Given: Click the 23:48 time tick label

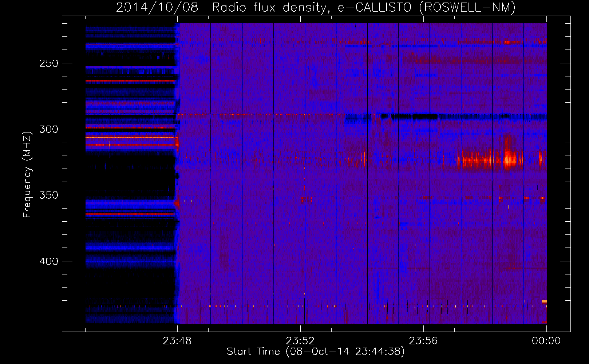Looking at the screenshot, I should pyautogui.click(x=177, y=341).
